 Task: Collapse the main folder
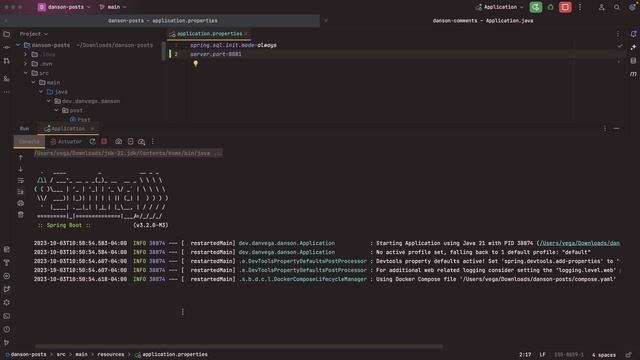point(33,82)
